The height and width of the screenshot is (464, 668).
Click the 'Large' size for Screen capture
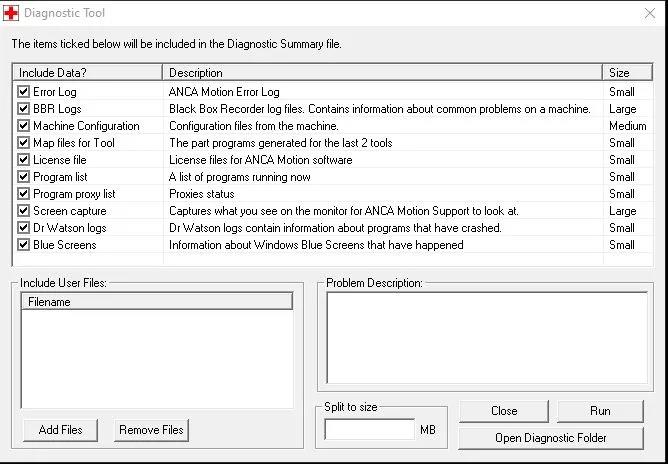623,211
